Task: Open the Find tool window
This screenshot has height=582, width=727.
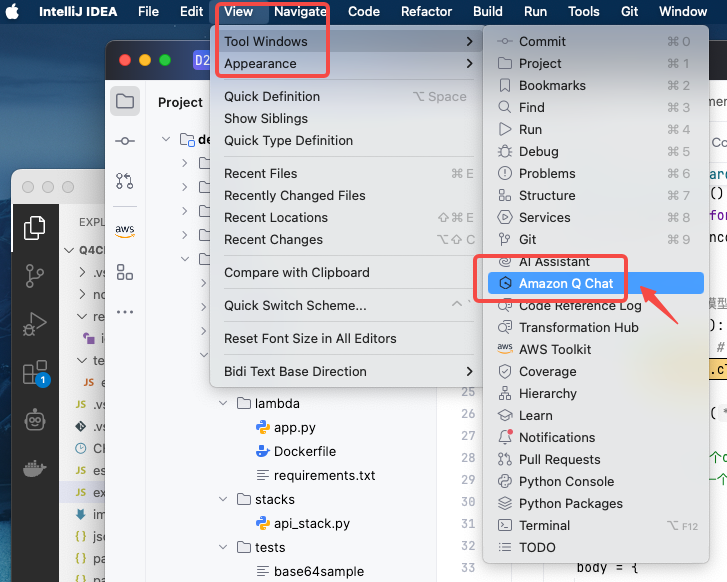Action: pyautogui.click(x=596, y=108)
